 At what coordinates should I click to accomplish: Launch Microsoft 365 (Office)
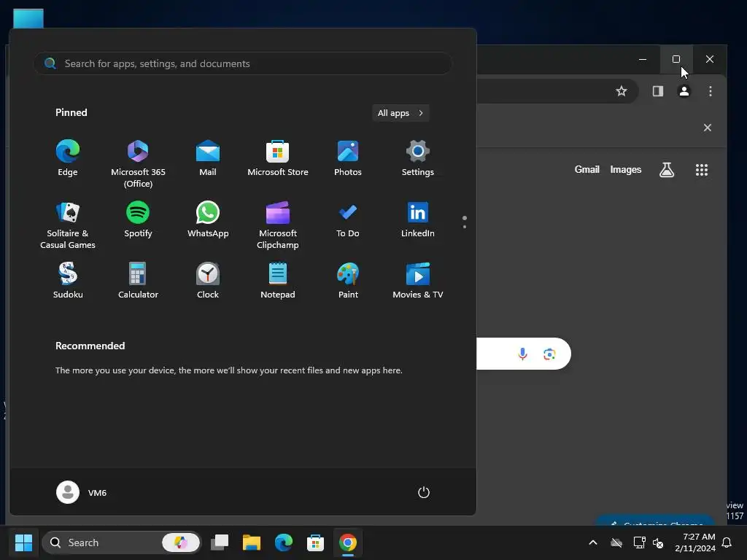tap(138, 164)
